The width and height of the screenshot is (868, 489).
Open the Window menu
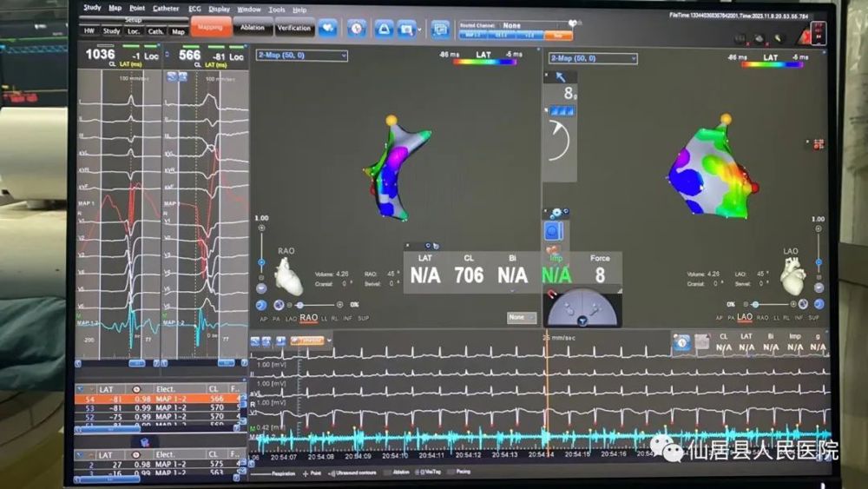pyautogui.click(x=249, y=10)
